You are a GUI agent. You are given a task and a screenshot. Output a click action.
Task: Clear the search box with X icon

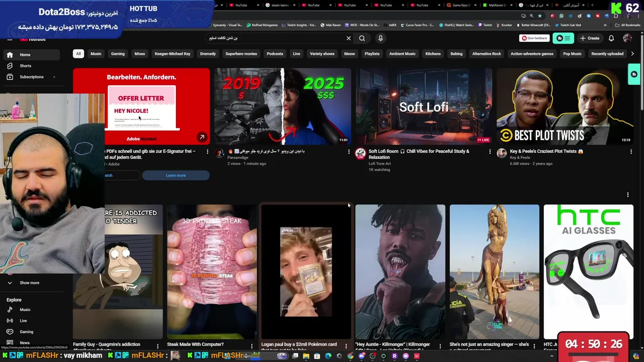point(348,38)
